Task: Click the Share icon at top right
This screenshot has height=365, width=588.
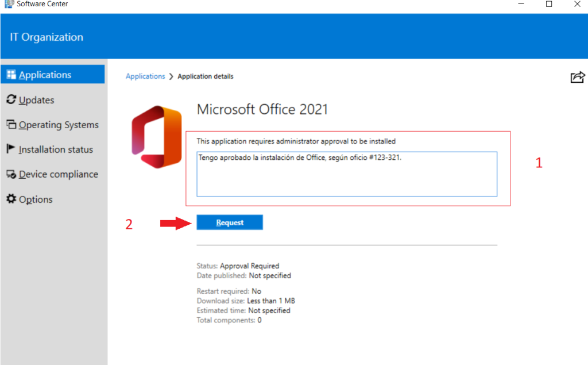Action: pos(578,77)
